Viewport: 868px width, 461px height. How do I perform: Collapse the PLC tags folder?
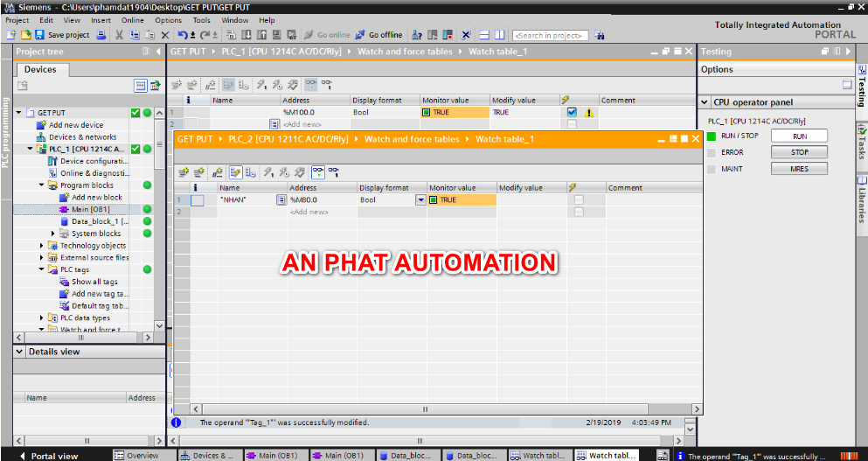[x=42, y=269]
